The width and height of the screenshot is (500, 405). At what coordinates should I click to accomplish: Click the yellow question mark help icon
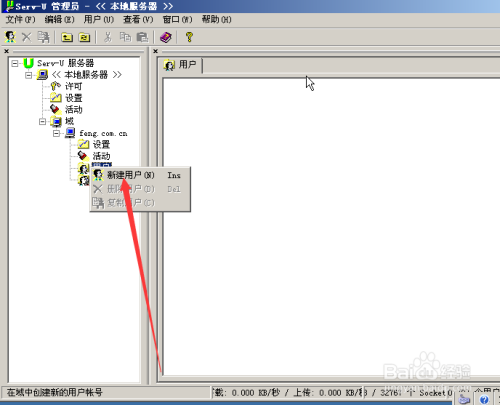pyautogui.click(x=189, y=37)
